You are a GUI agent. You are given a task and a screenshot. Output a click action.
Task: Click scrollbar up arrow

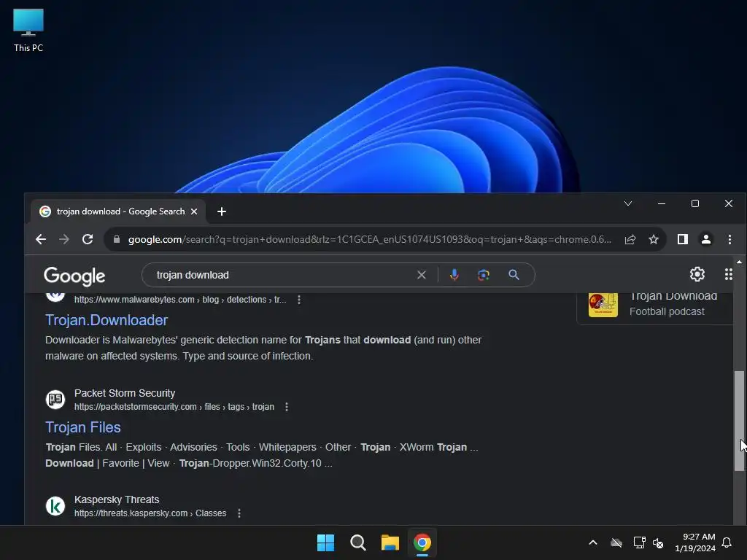(x=739, y=262)
